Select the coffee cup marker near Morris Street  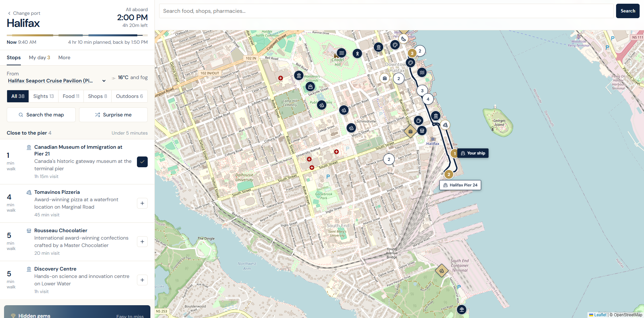[418, 120]
